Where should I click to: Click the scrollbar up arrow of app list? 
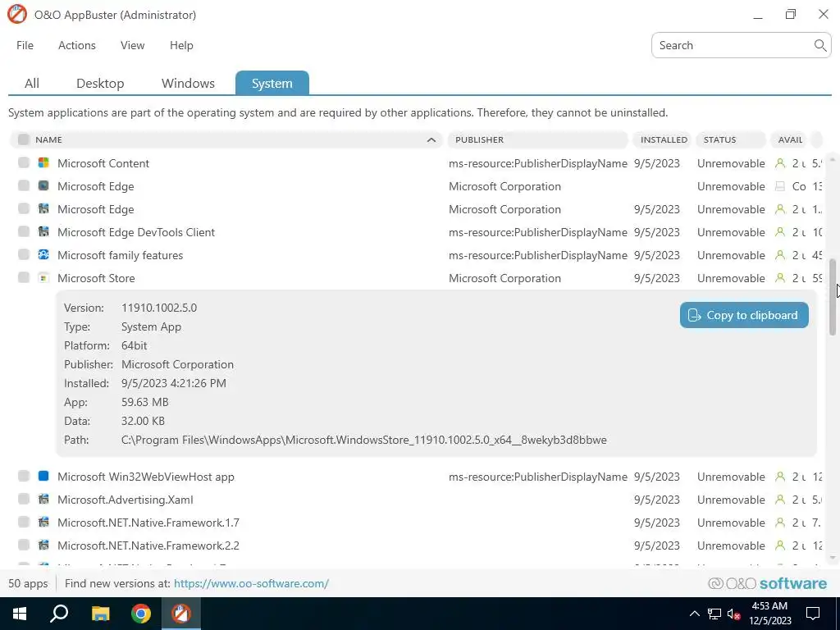[833, 159]
